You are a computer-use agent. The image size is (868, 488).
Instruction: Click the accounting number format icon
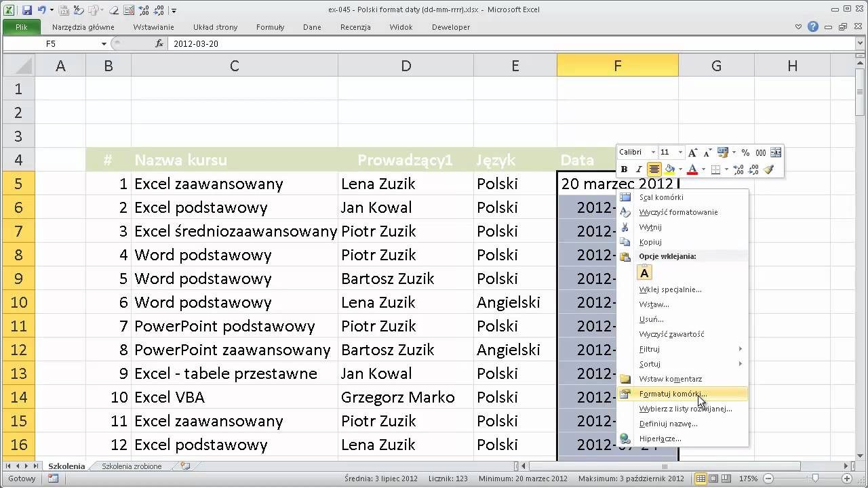coord(723,152)
